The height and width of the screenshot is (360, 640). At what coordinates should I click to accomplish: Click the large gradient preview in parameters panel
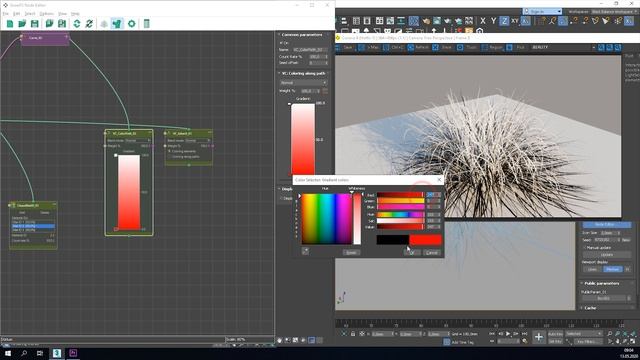(x=303, y=140)
